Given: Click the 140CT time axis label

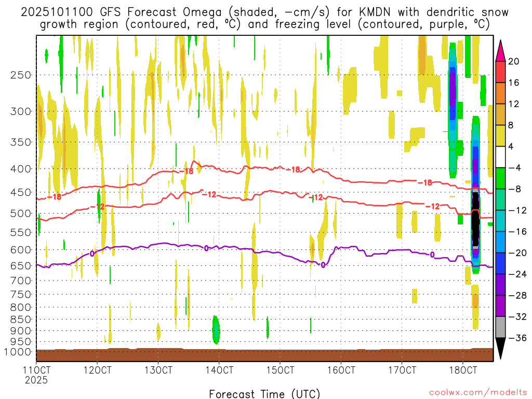Looking at the screenshot, I should [219, 370].
